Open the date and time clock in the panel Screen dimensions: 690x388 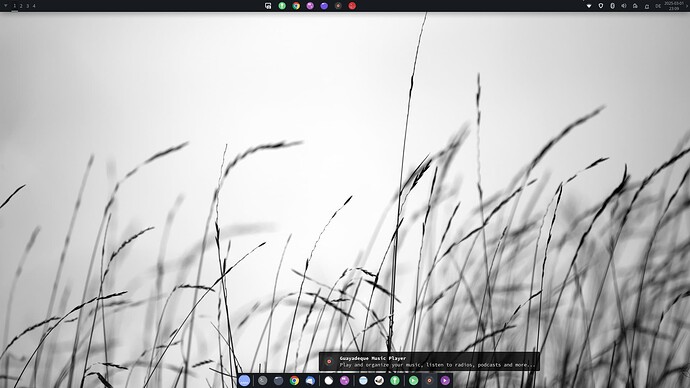[x=674, y=6]
